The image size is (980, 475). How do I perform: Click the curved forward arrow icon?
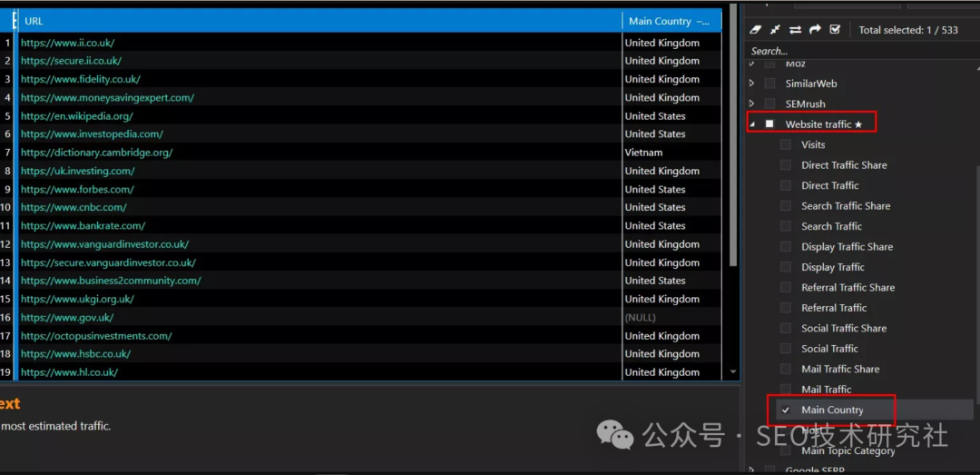[815, 29]
